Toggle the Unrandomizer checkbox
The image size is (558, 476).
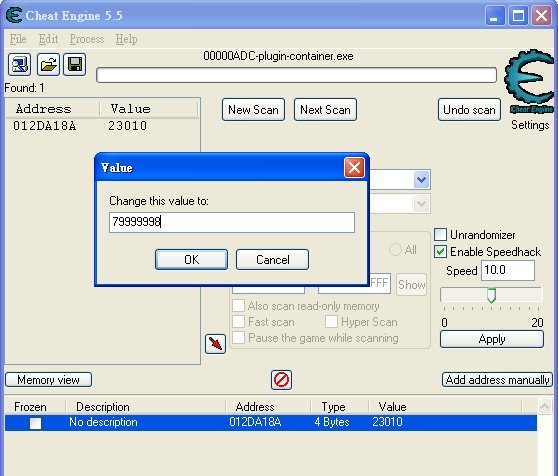(x=441, y=235)
